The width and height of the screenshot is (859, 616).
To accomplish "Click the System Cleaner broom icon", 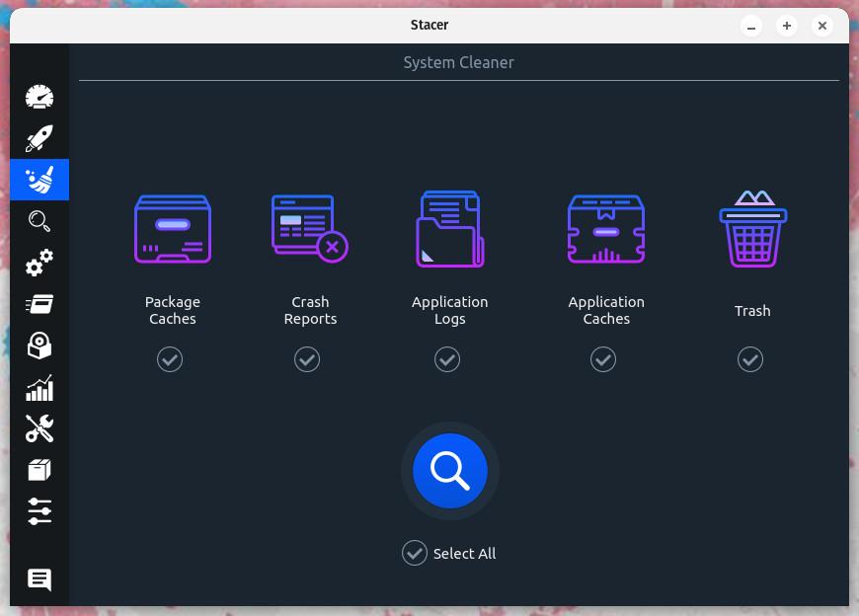I will point(39,180).
